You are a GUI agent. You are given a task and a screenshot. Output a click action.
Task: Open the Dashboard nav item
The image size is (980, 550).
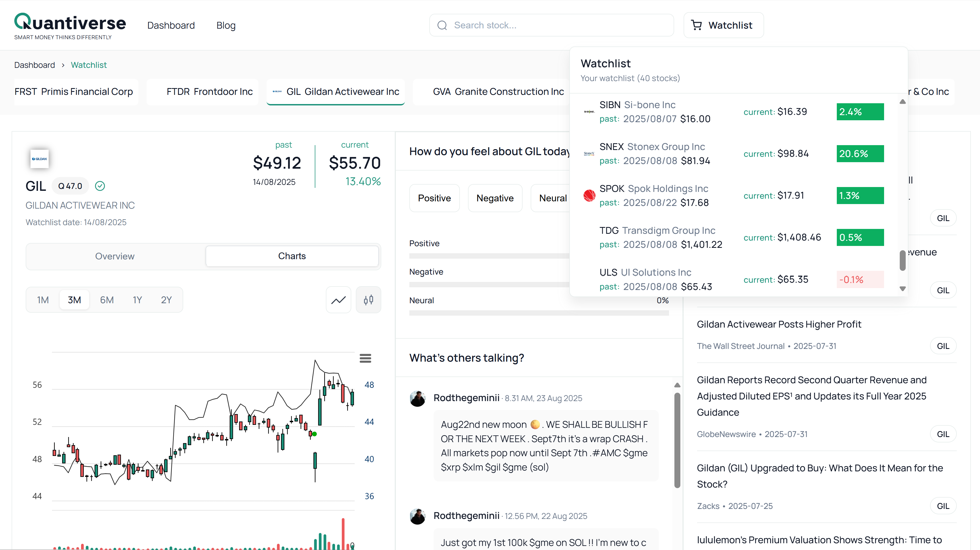[x=171, y=25]
